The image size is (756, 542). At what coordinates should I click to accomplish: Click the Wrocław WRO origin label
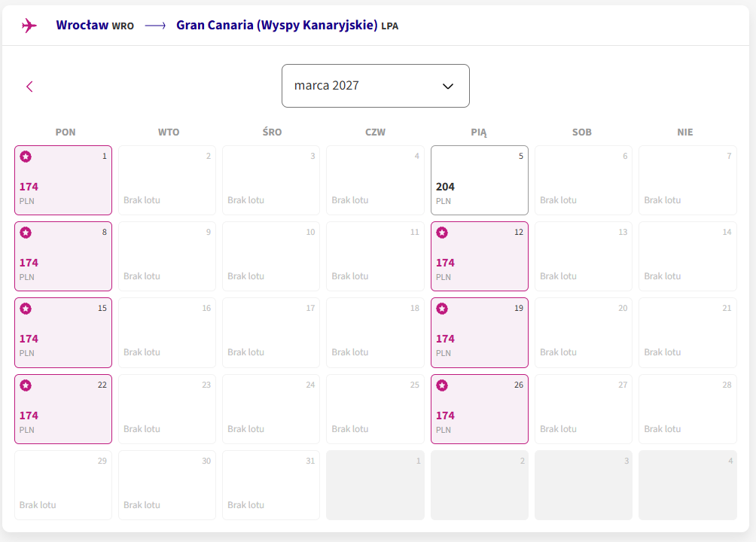point(95,25)
